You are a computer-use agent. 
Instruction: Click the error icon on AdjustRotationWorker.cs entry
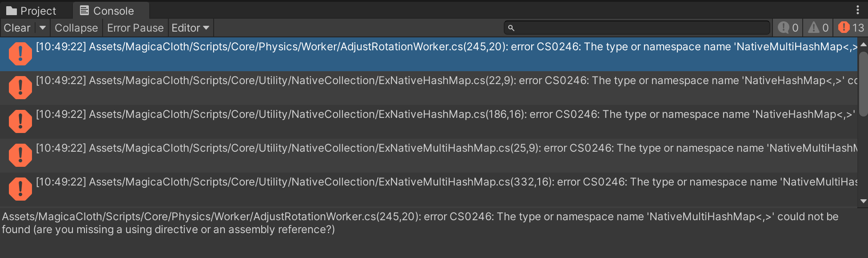pyautogui.click(x=20, y=54)
